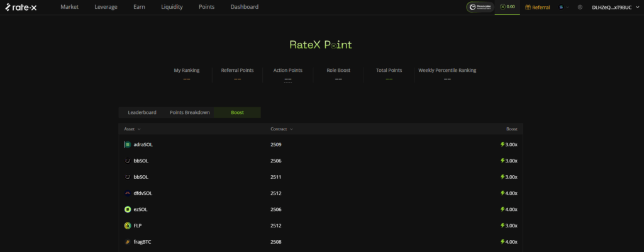Click the ezSOL token icon
The image size is (644, 252).
tap(128, 209)
